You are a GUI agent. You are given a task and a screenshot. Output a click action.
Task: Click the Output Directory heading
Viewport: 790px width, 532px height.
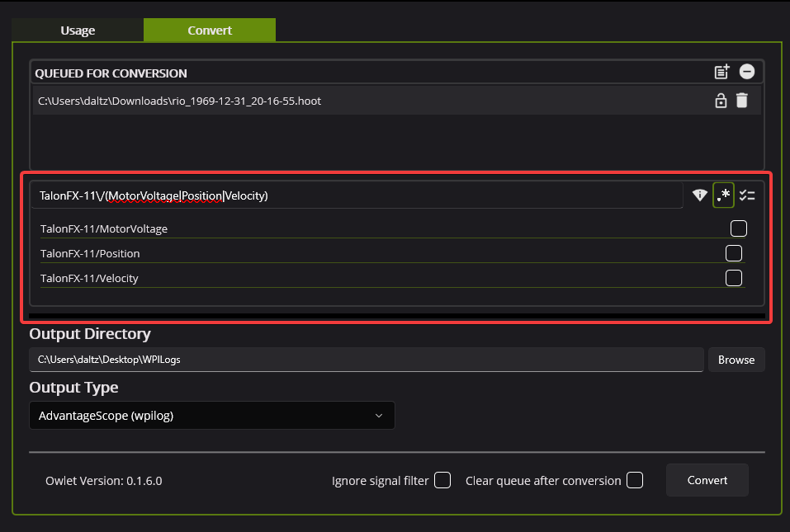90,334
